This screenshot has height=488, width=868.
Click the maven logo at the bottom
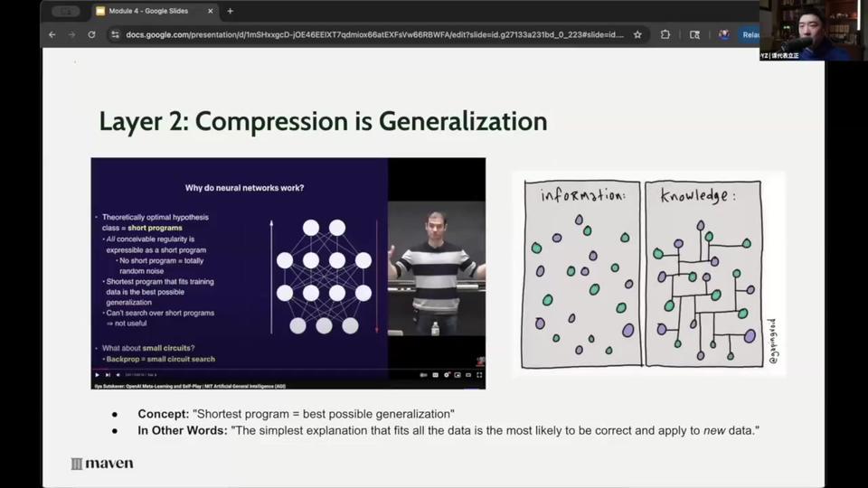click(102, 463)
